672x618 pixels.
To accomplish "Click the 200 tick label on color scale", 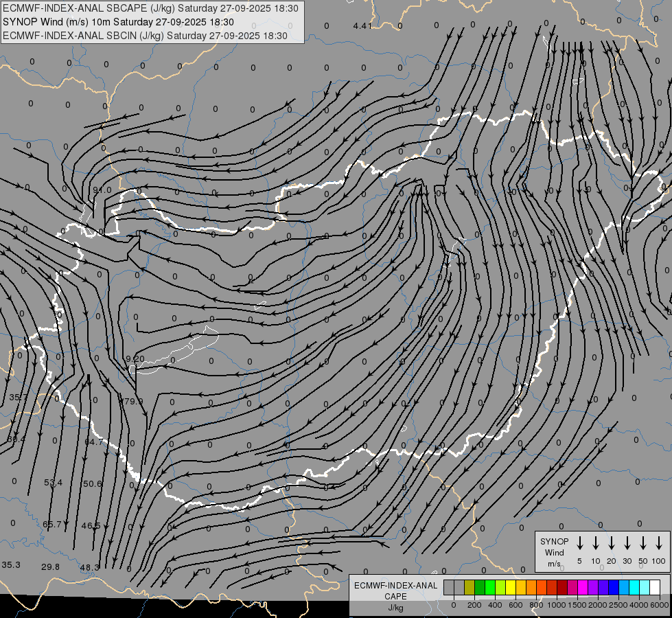I will (x=474, y=605).
